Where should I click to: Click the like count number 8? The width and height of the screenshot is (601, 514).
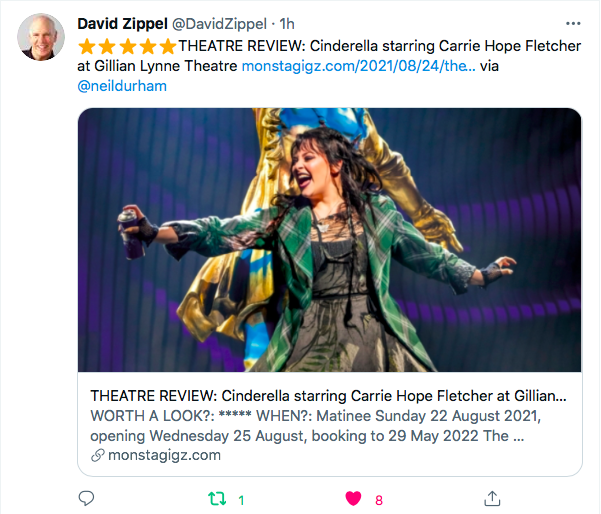(x=378, y=499)
